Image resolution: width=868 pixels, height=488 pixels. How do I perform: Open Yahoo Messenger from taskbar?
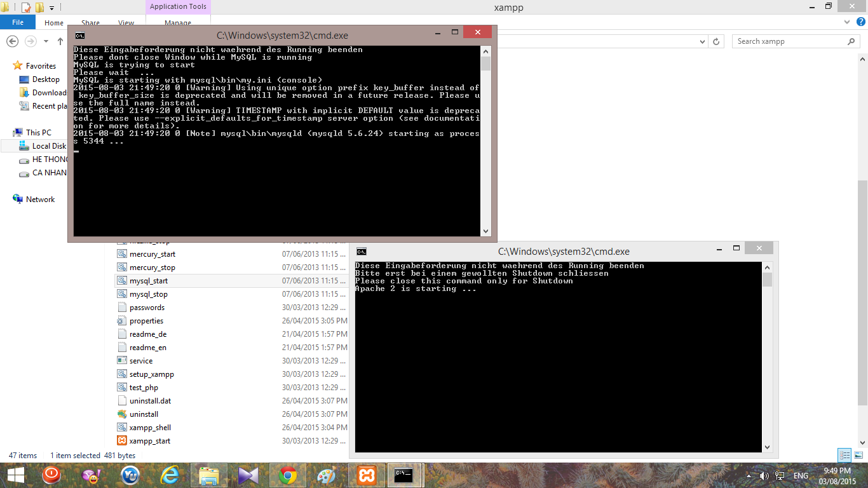point(90,475)
